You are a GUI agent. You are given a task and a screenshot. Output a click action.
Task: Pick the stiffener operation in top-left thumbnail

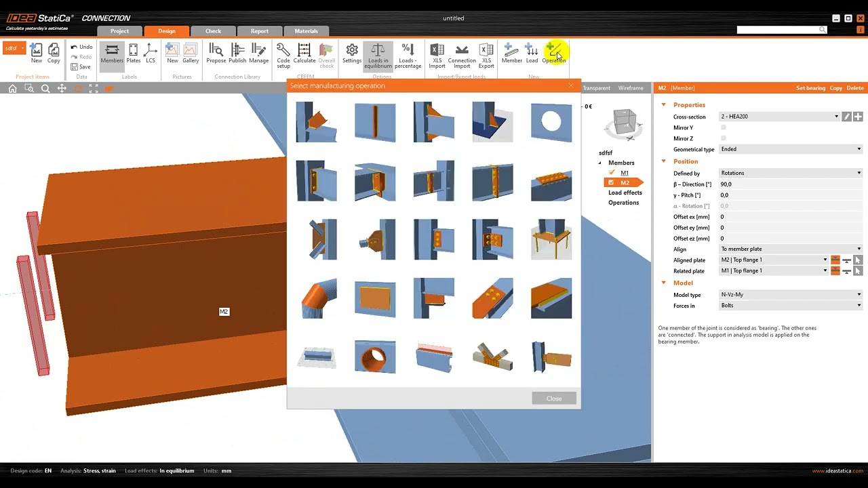(x=317, y=122)
